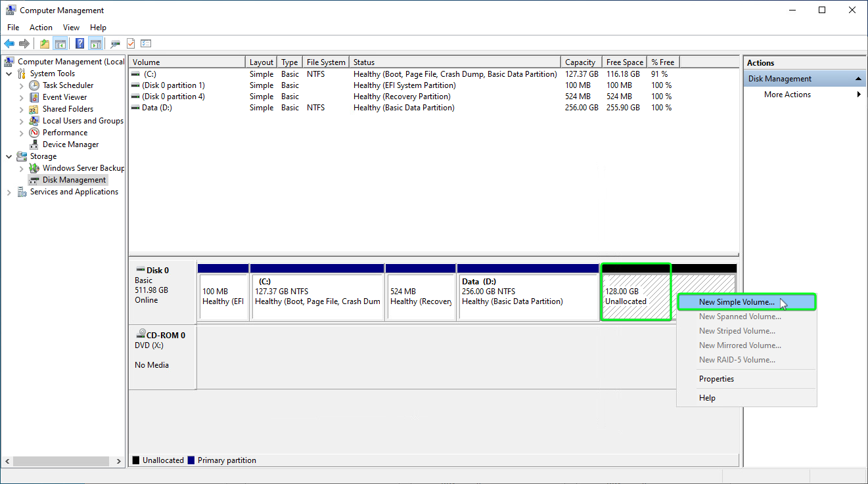This screenshot has width=868, height=484.
Task: Toggle Show/Hide Console Tree toolbar icon
Action: pos(60,44)
